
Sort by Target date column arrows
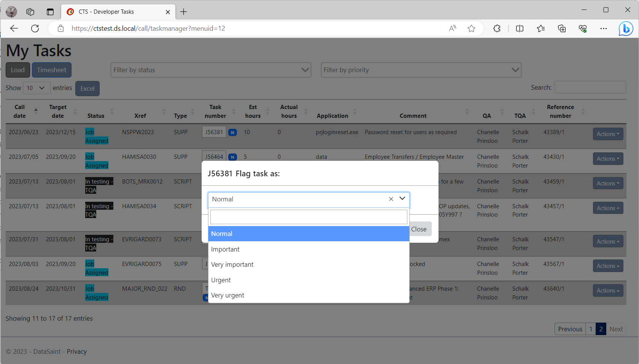[75, 111]
